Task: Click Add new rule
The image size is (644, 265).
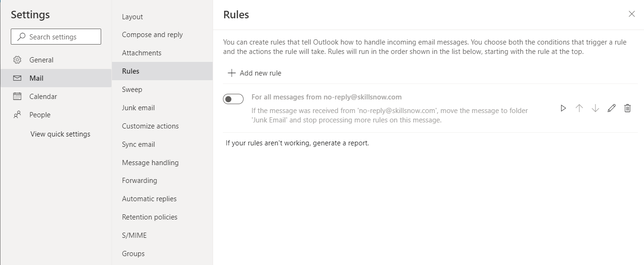Action: [x=254, y=73]
